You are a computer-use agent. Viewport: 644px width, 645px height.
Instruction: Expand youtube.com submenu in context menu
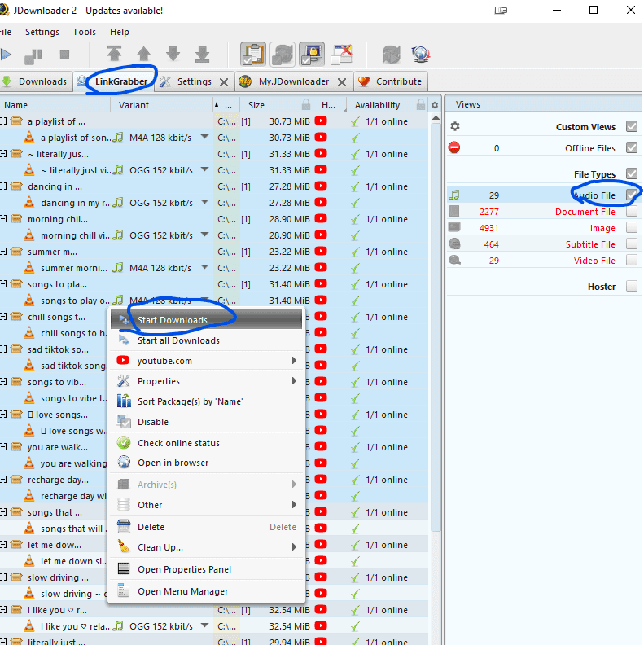(294, 361)
